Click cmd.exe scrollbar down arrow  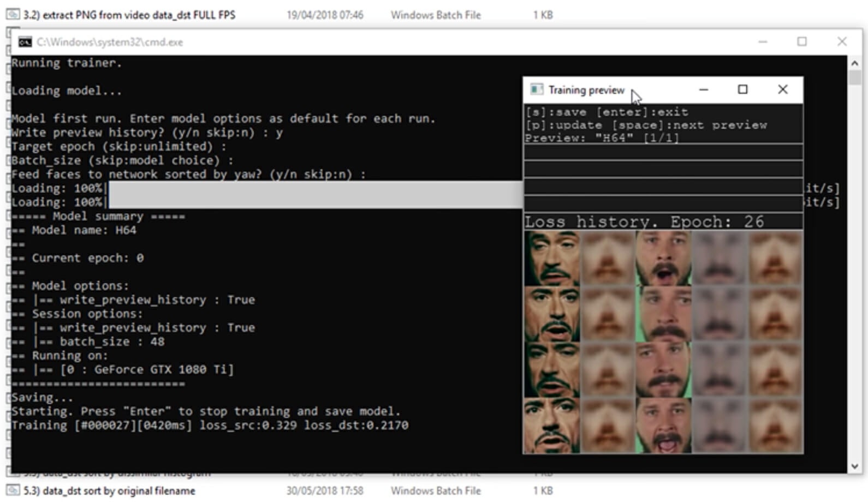coord(855,466)
